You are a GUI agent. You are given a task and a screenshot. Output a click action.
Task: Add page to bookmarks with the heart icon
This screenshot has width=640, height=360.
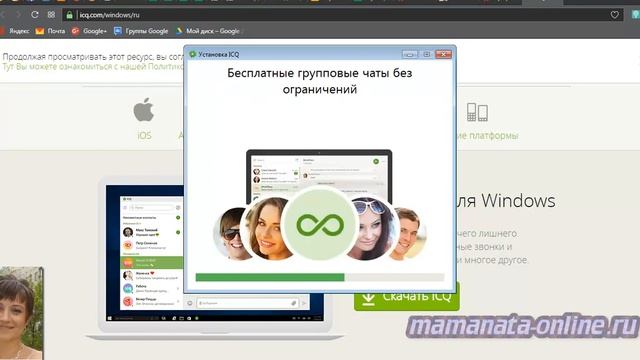pyautogui.click(x=614, y=15)
